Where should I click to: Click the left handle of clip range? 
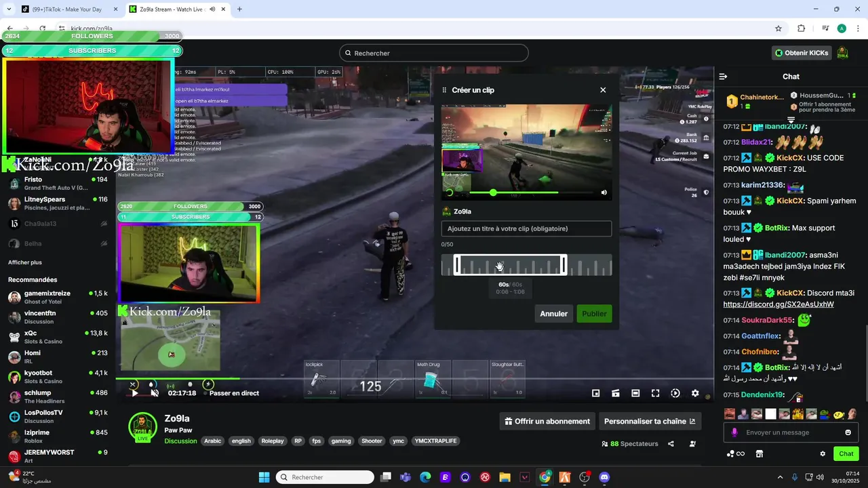pyautogui.click(x=457, y=265)
